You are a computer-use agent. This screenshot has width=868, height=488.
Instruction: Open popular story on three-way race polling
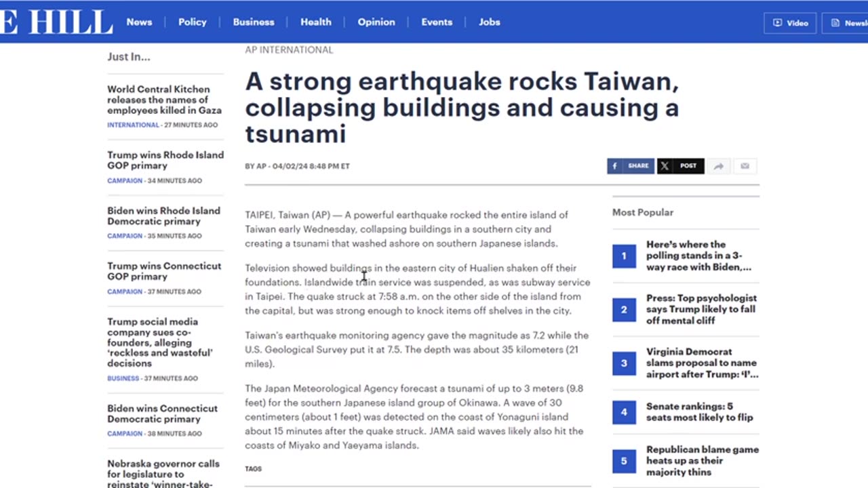[698, 256]
